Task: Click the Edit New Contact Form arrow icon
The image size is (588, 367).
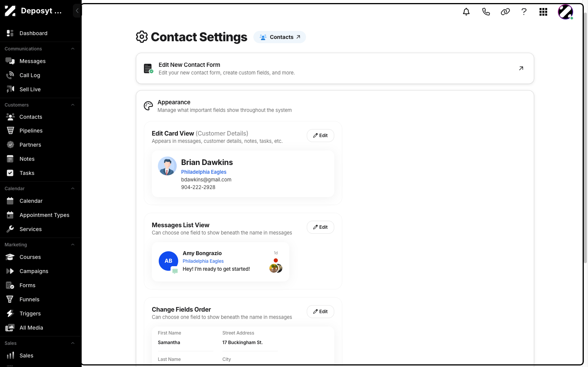Action: click(x=521, y=68)
